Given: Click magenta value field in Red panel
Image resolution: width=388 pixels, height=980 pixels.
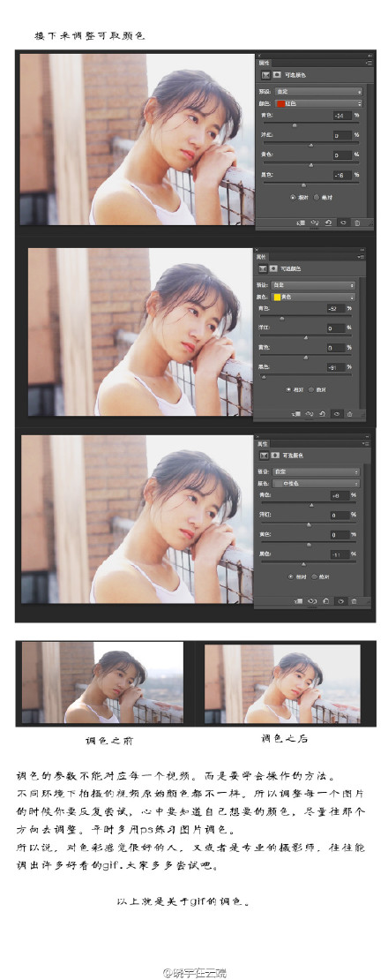Looking at the screenshot, I should tap(342, 136).
